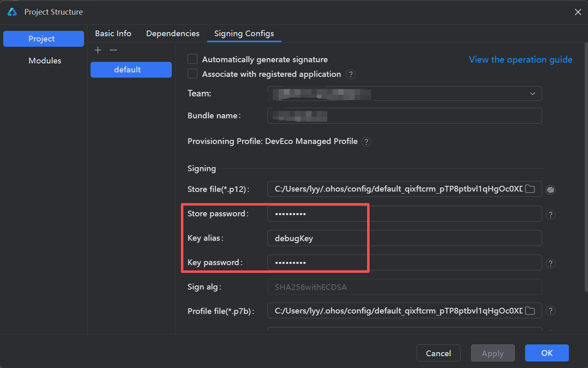The height and width of the screenshot is (368, 588).
Task: Click help icon beside Provisioning Profile label
Action: (x=366, y=142)
